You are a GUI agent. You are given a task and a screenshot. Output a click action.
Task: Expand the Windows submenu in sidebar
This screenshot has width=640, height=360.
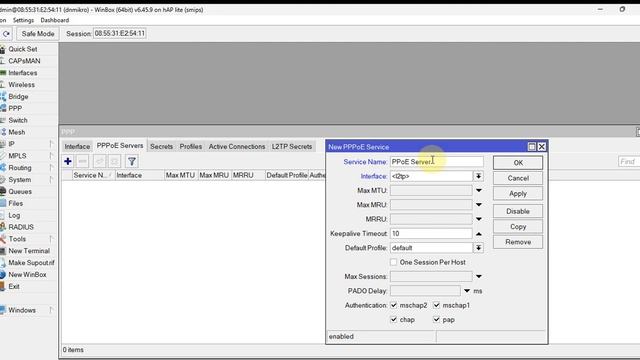51,310
